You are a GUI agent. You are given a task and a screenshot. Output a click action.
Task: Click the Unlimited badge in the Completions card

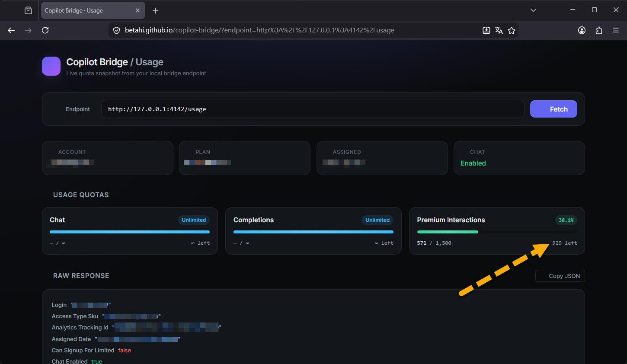click(377, 220)
